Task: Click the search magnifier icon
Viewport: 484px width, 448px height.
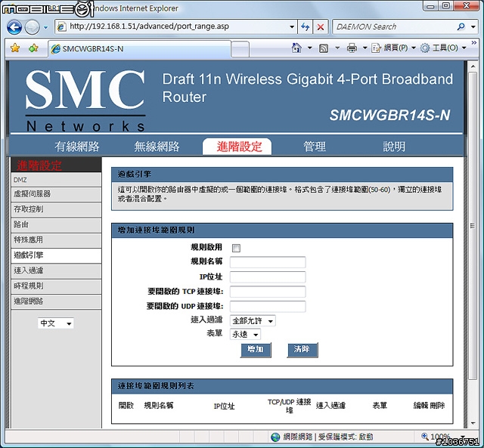Action: (461, 27)
